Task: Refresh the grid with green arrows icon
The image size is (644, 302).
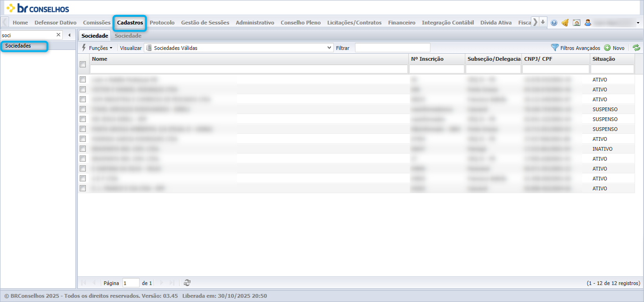Action: pos(636,48)
